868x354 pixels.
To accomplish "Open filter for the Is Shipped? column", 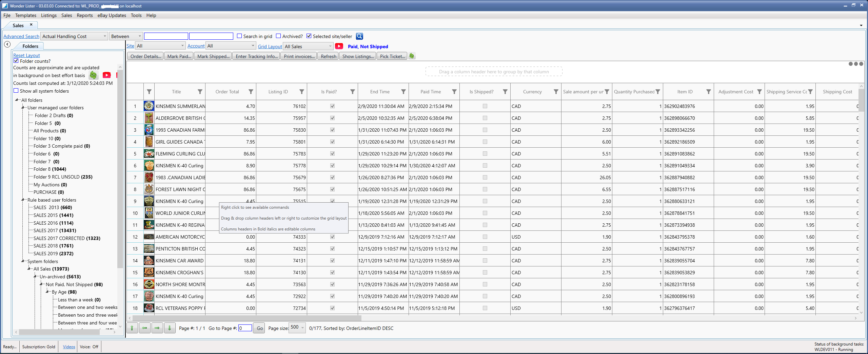I will click(x=505, y=92).
